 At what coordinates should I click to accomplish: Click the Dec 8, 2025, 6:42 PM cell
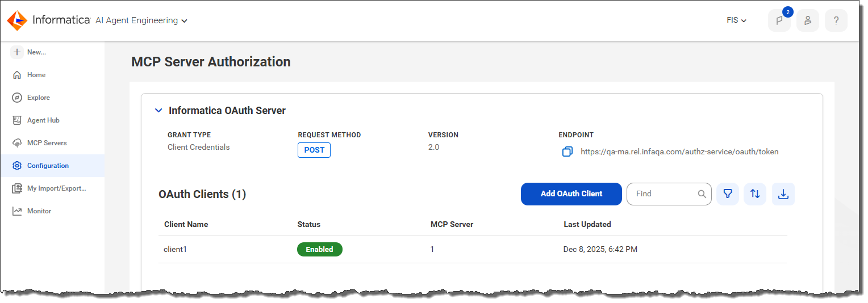[x=600, y=249]
